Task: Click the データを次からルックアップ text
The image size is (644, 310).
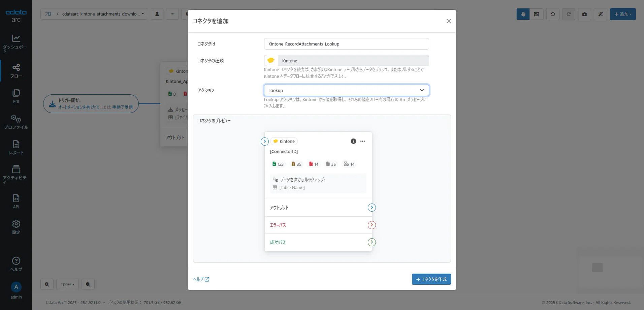Action: click(302, 180)
